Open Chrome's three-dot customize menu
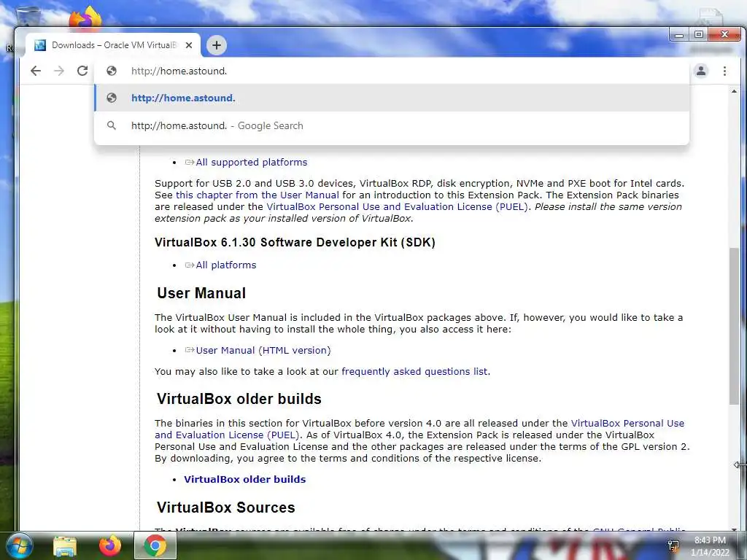 724,71
